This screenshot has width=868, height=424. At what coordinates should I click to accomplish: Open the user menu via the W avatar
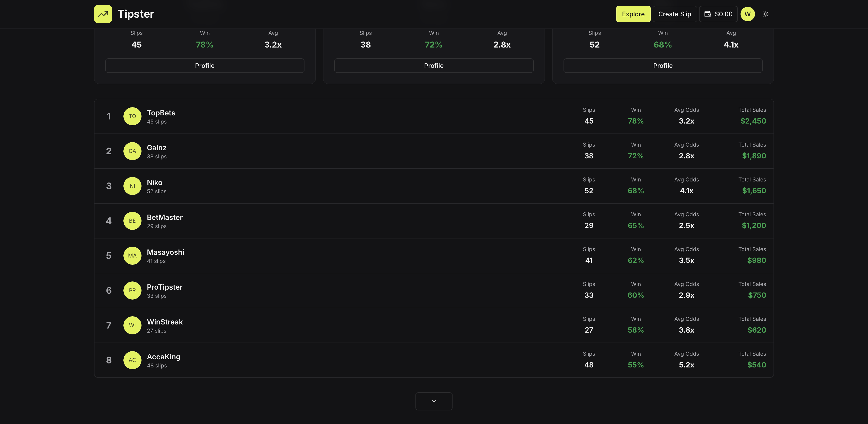click(748, 14)
